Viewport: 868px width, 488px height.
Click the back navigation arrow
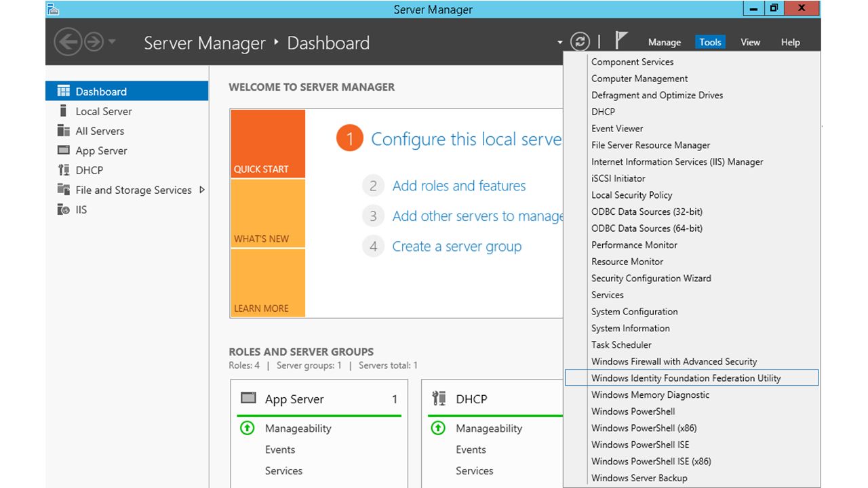(x=68, y=43)
